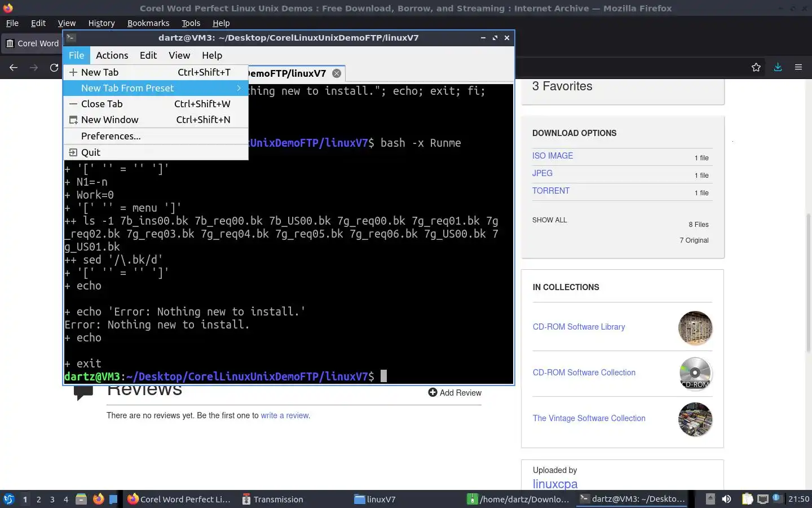Open Firefox Edit menu
The image size is (812, 508).
[x=38, y=23]
